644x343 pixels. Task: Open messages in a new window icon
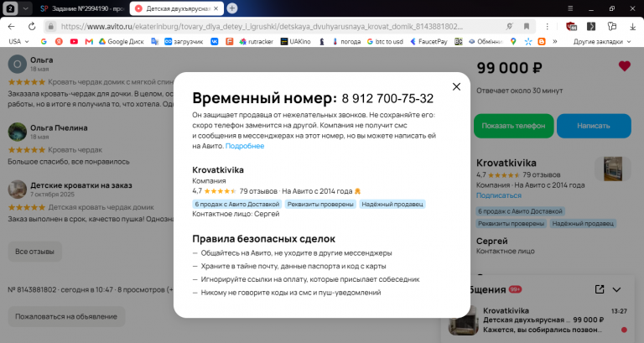coord(600,289)
